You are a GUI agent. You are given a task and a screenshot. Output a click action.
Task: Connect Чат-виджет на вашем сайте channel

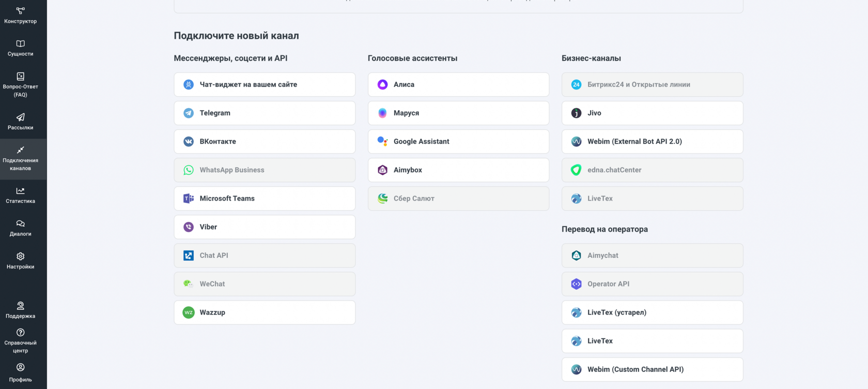265,84
